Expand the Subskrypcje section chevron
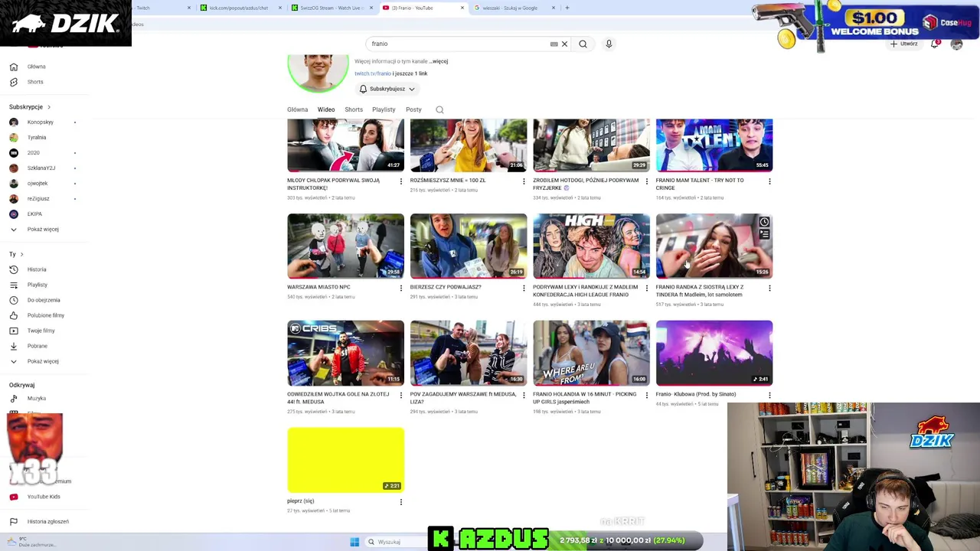The image size is (980, 551). (x=48, y=107)
